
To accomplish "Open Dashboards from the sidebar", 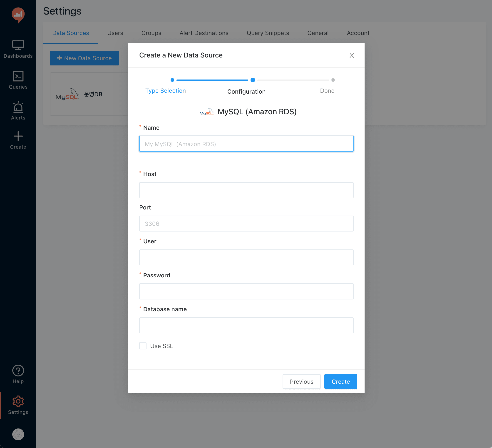I will pyautogui.click(x=18, y=49).
